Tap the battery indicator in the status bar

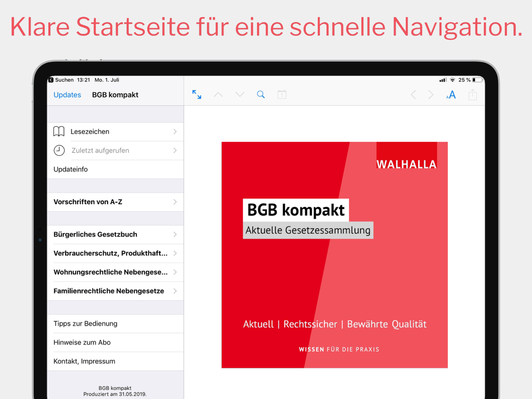477,80
